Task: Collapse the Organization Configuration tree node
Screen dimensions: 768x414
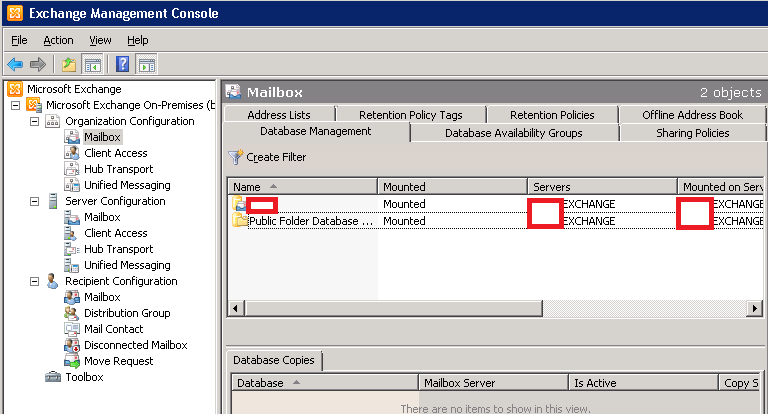Action: click(35, 121)
